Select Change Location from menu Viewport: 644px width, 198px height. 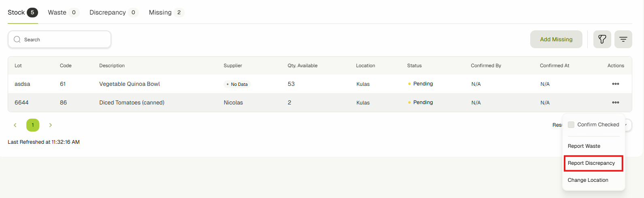(588, 180)
